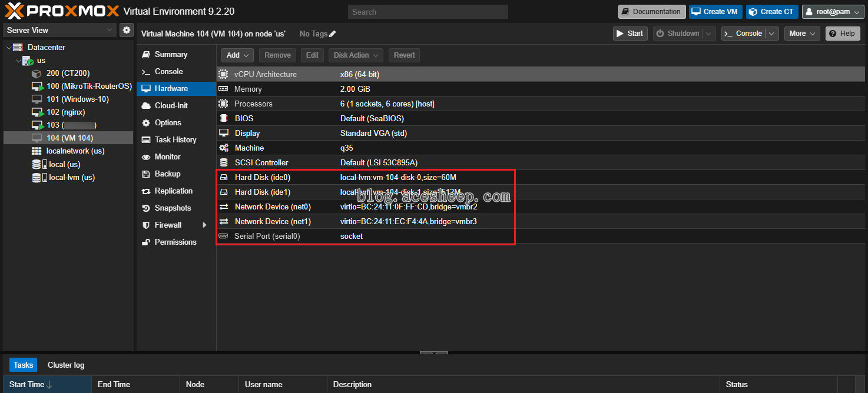Screen dimensions: 868x393
Task: Click the Summary icon in the side menu
Action: [146, 55]
